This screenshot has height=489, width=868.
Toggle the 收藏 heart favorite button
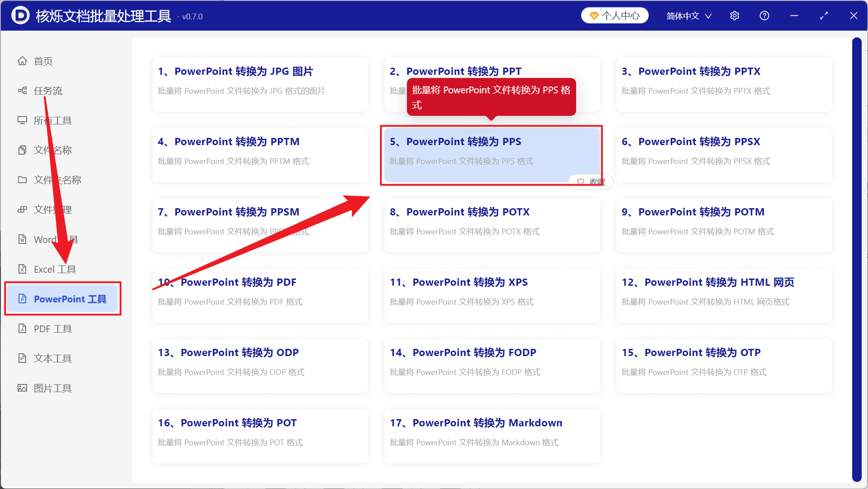[x=591, y=182]
